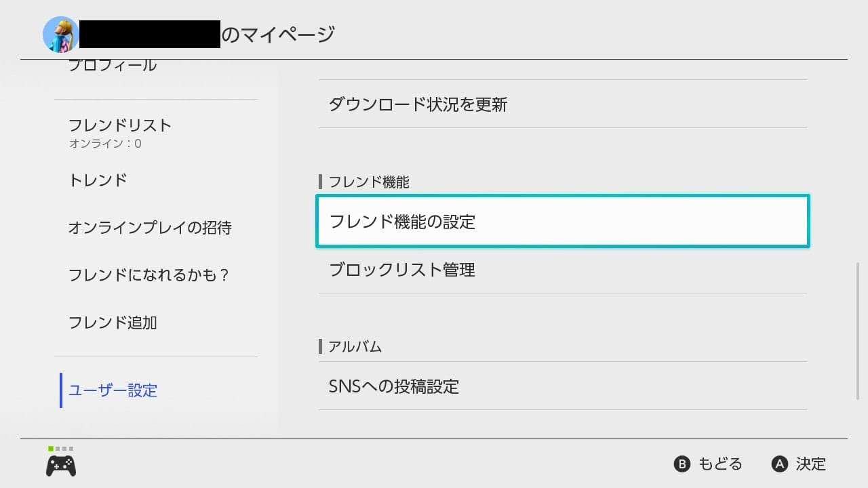The image size is (868, 488).
Task: Open フレンド追加 to add friends
Action: [113, 323]
